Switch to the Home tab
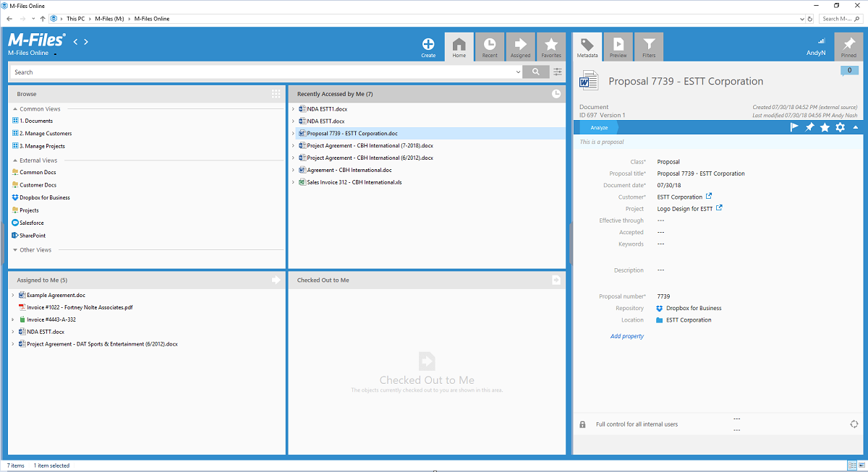The width and height of the screenshot is (868, 472). (x=459, y=46)
